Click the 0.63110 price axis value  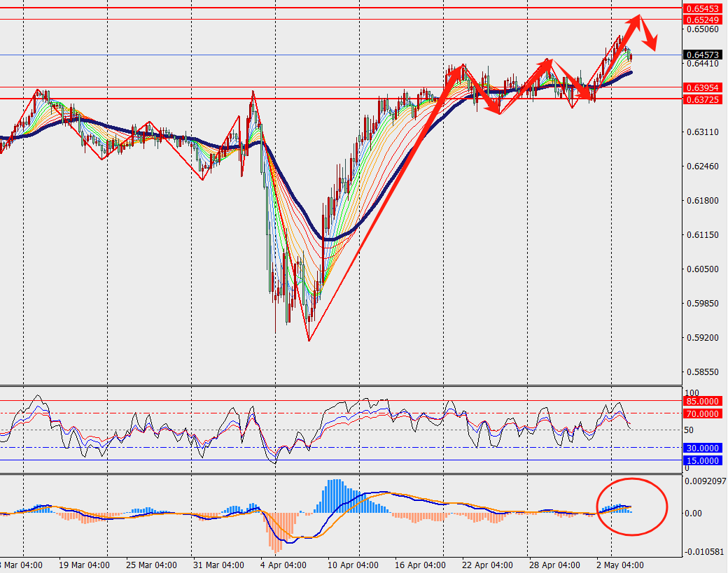click(703, 132)
